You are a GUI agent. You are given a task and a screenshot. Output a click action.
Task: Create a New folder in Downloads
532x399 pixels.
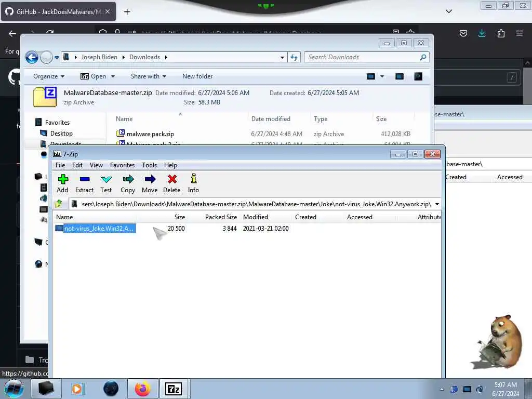point(197,76)
